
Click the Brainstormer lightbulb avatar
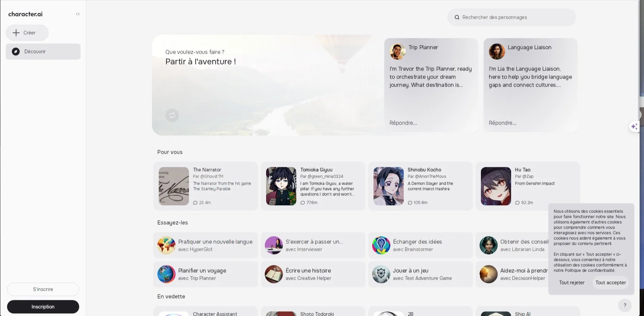(381, 245)
